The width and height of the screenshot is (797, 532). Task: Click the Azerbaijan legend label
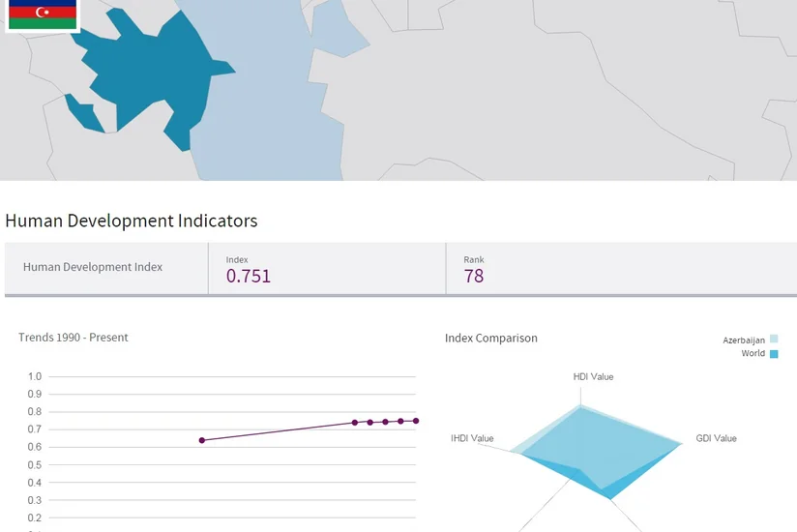744,340
